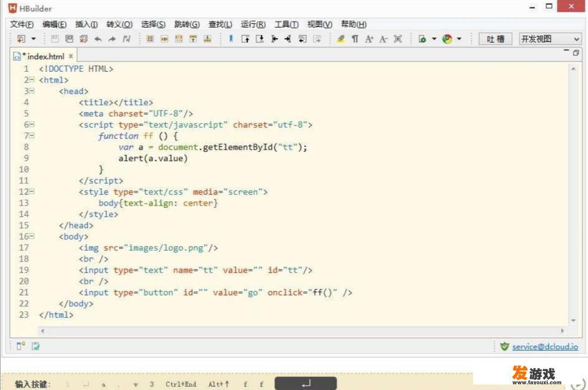Open the 查找(L) menu
Screen dimensions: 588x390
coord(220,24)
